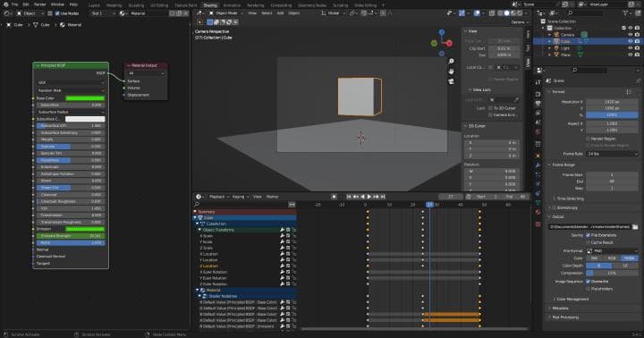The image size is (644, 338).
Task: Toggle viewport gizmo visibility icon
Action: point(462,13)
